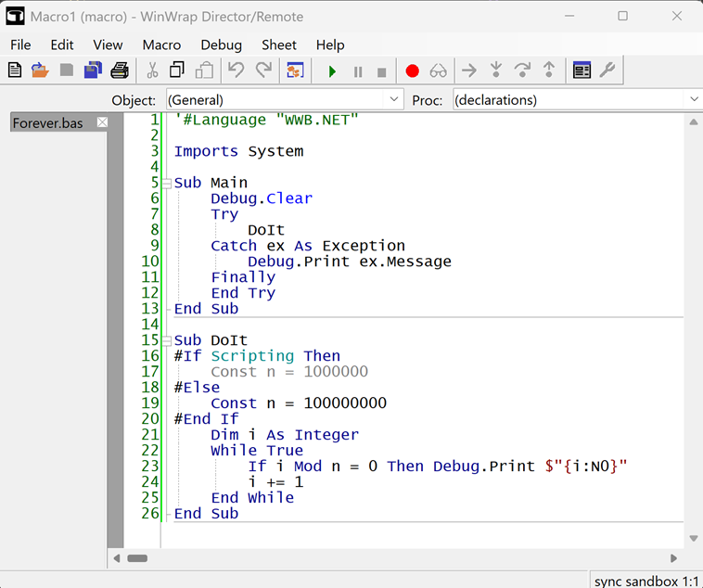
Task: Click the '#Language "WWB.NET"' comment line
Action: [266, 120]
